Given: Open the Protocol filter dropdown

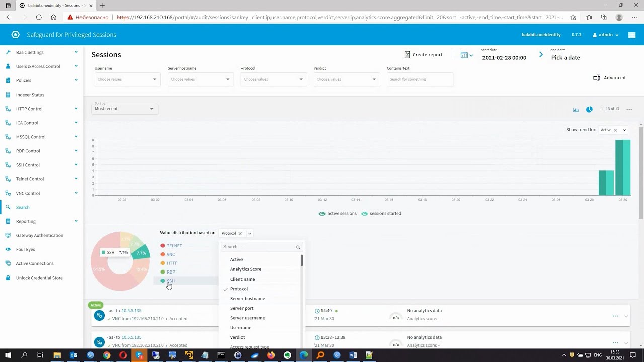Looking at the screenshot, I should [273, 79].
